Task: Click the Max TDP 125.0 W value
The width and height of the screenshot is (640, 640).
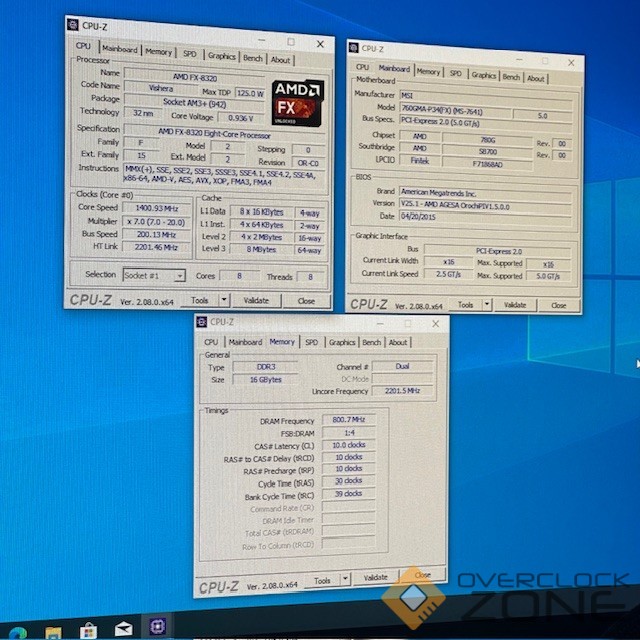Action: [x=250, y=93]
